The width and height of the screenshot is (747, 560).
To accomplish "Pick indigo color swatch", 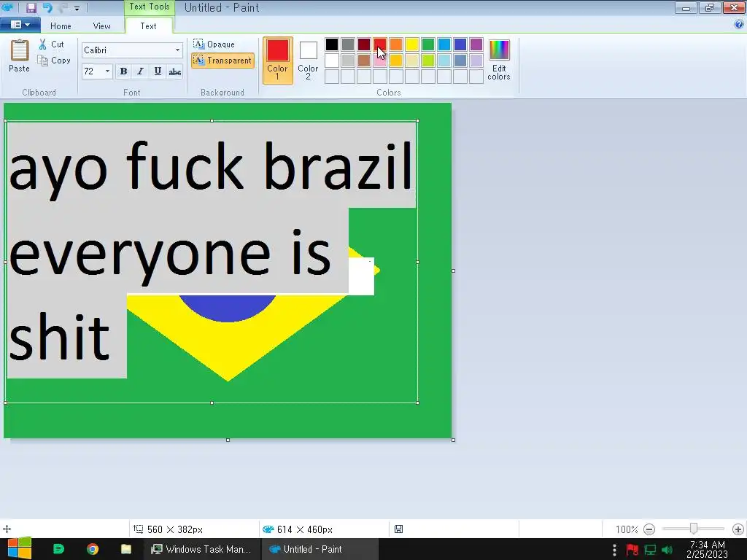I will click(x=460, y=44).
